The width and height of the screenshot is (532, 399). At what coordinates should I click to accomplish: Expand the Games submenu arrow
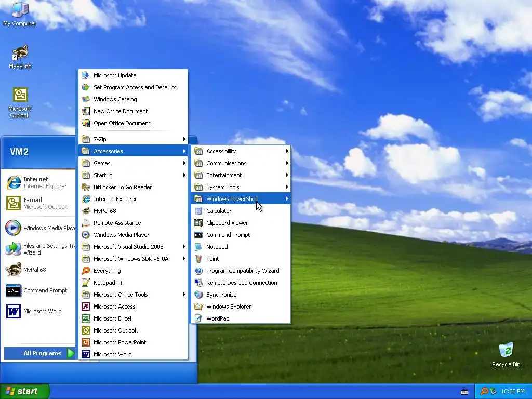coord(184,163)
